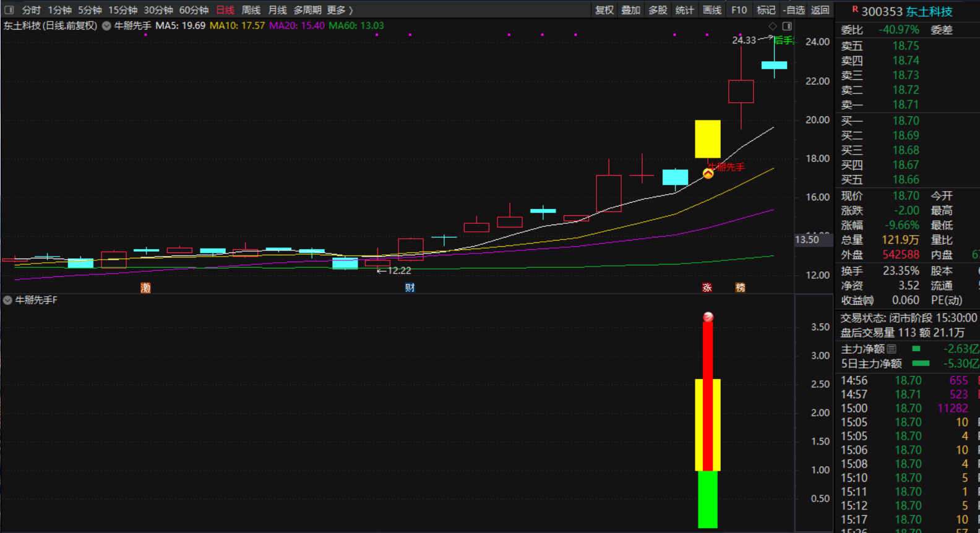The height and width of the screenshot is (533, 980).
Task: Click the 榜 leaderboard marker icon
Action: click(740, 288)
